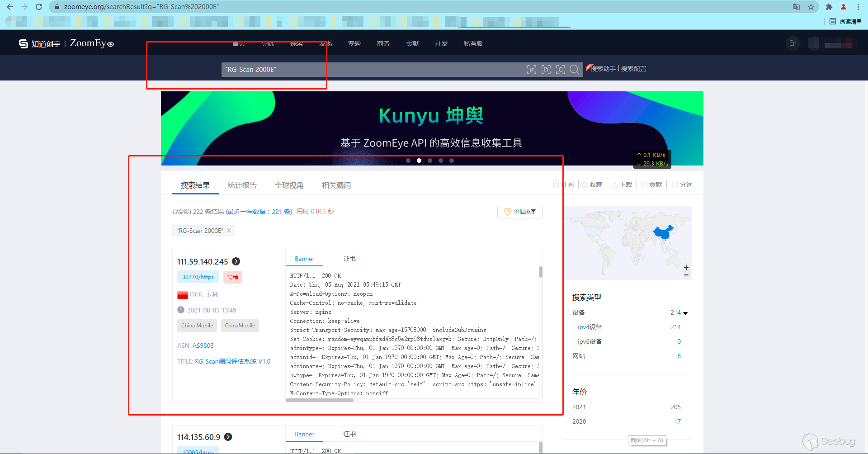868x454 pixels.
Task: Click 分词 tokenize button
Action: tap(682, 184)
